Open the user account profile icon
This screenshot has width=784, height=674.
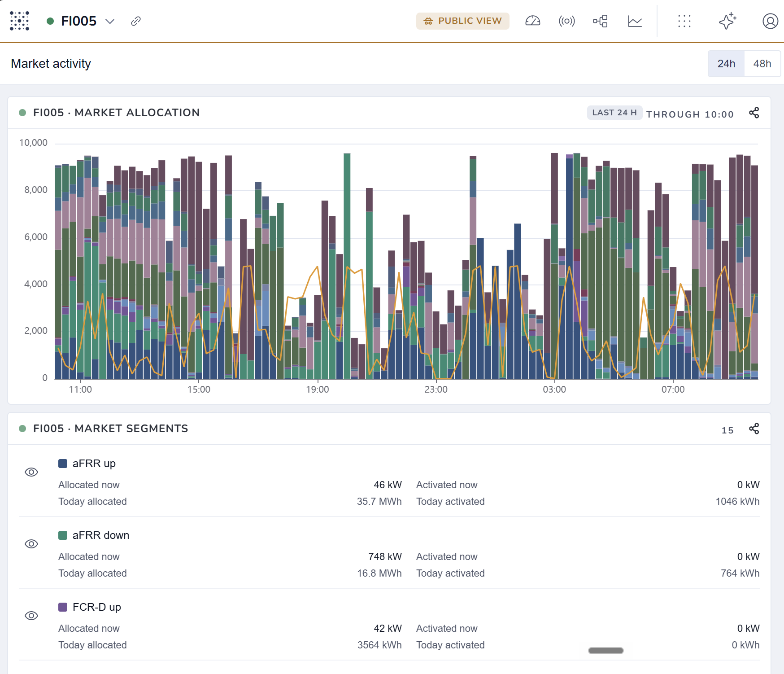tap(770, 21)
